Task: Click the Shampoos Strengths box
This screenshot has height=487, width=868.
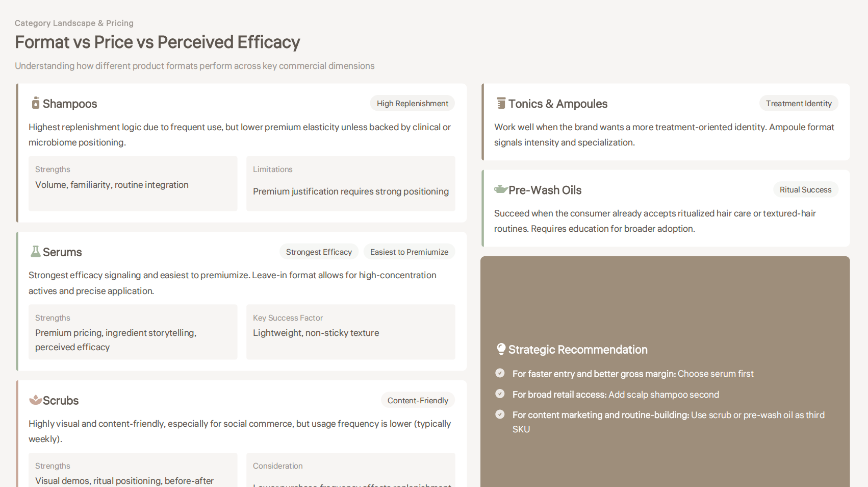Action: [x=133, y=183]
